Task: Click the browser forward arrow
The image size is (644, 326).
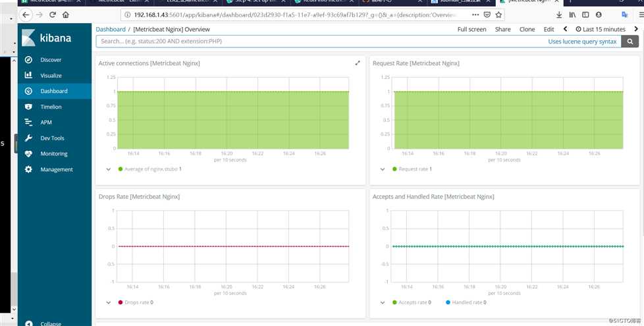Action: pos(40,14)
